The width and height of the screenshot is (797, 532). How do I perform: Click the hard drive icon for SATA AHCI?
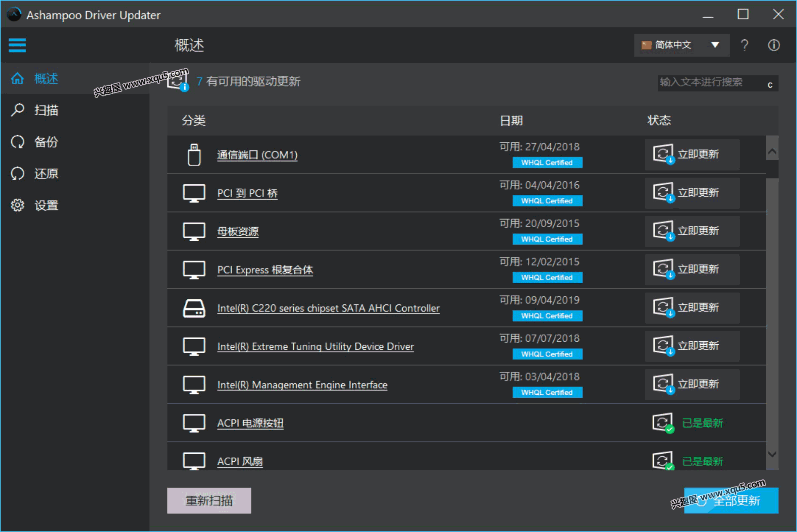click(x=194, y=308)
